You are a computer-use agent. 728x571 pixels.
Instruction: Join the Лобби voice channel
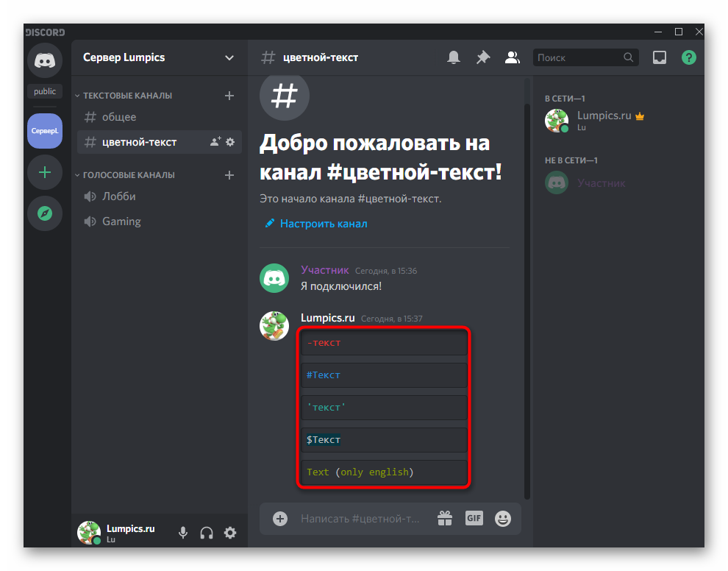[119, 196]
